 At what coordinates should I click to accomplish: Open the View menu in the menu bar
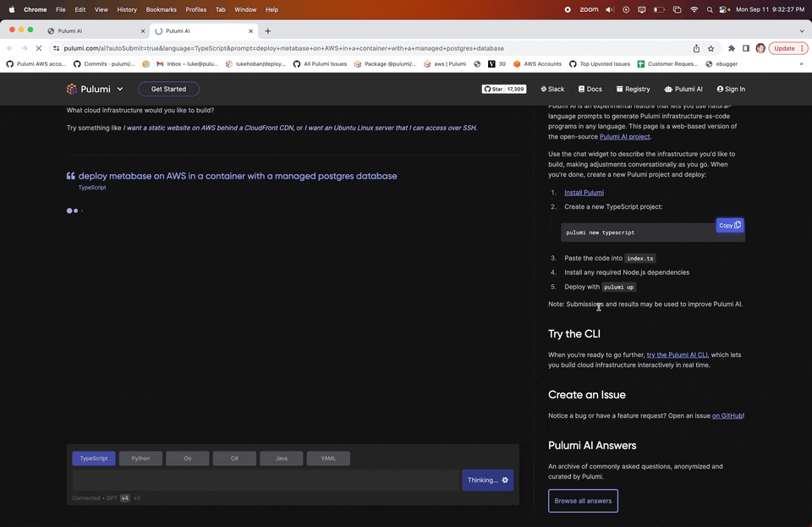click(x=101, y=9)
